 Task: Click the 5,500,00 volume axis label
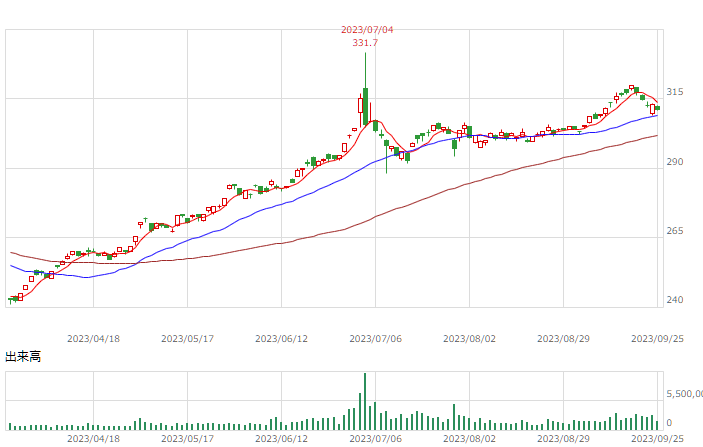[685, 394]
